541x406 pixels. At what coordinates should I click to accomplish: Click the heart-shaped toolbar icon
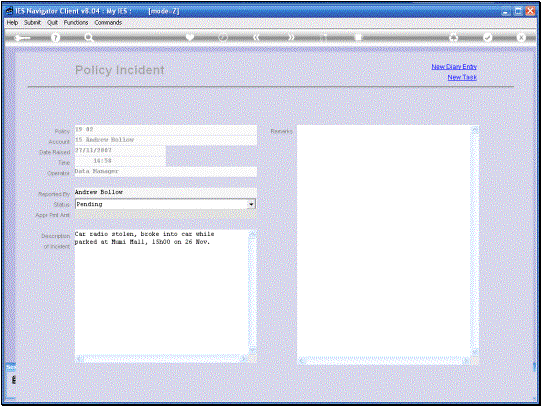click(x=189, y=37)
